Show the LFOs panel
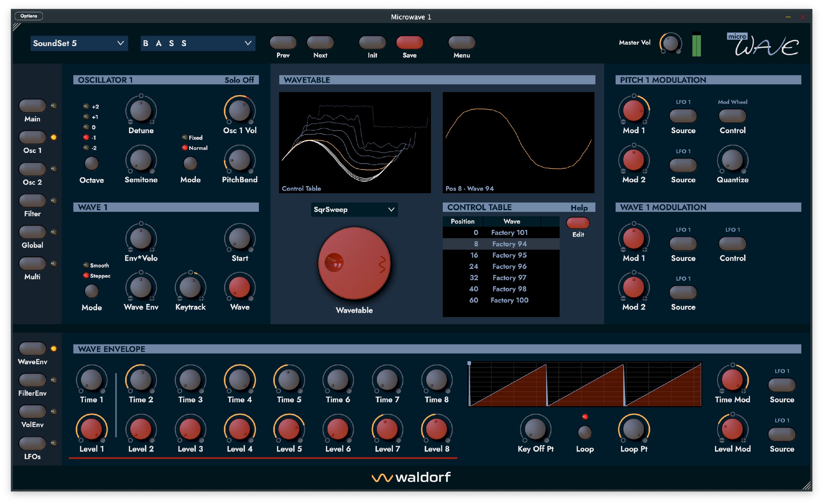Viewport: 823px width, 504px height. point(32,443)
